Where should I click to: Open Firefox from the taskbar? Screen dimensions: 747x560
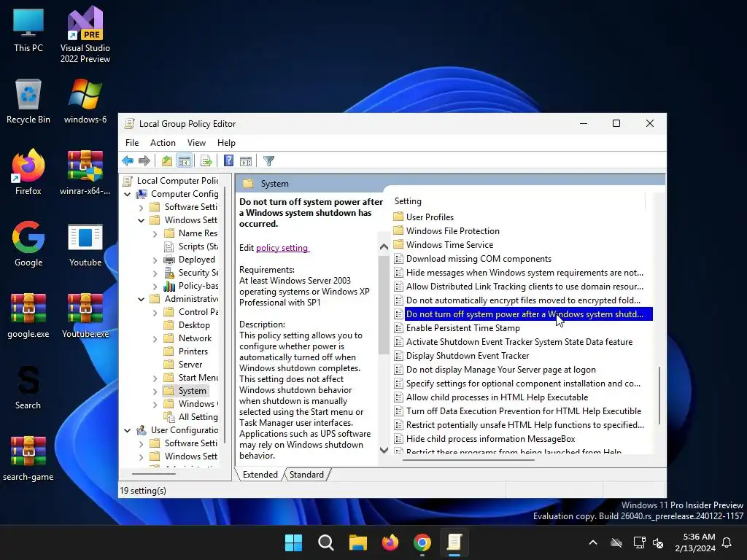[x=390, y=542]
